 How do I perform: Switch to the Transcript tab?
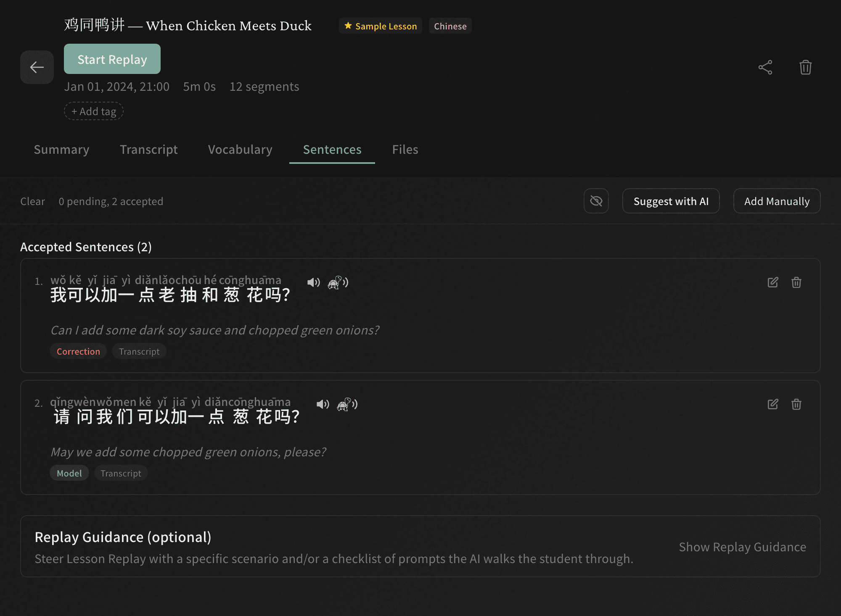149,150
